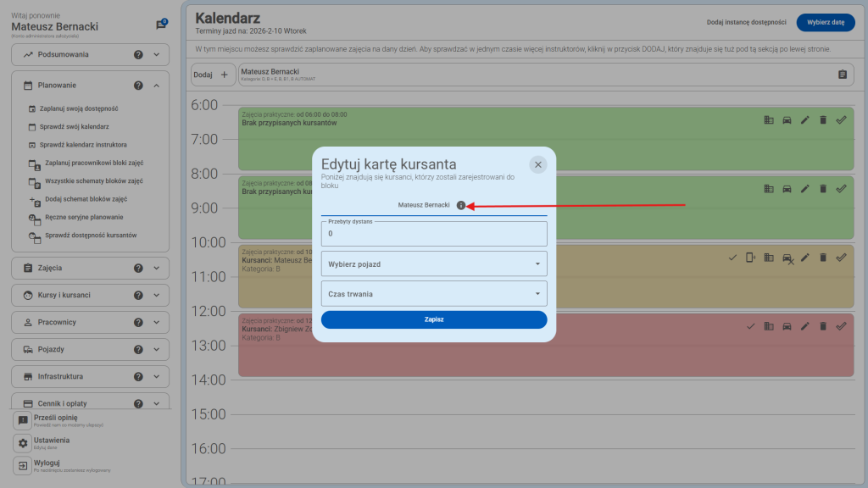Screen dimensions: 868x488
Task: Collapse the Planowanie section
Action: [x=155, y=85]
